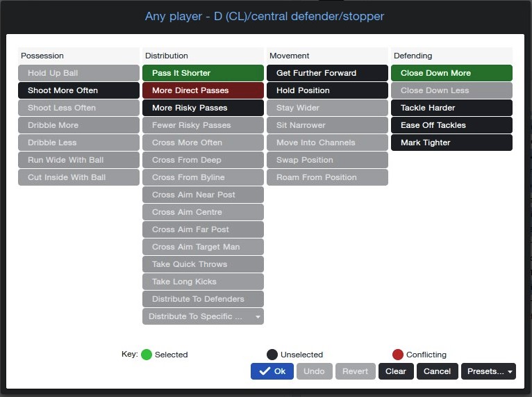Image resolution: width=532 pixels, height=397 pixels.
Task: Toggle Stay Wider instruction
Action: [327, 108]
